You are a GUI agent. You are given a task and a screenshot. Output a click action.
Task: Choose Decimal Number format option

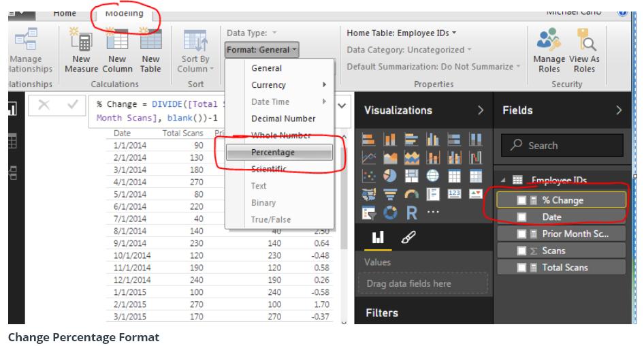[283, 119]
